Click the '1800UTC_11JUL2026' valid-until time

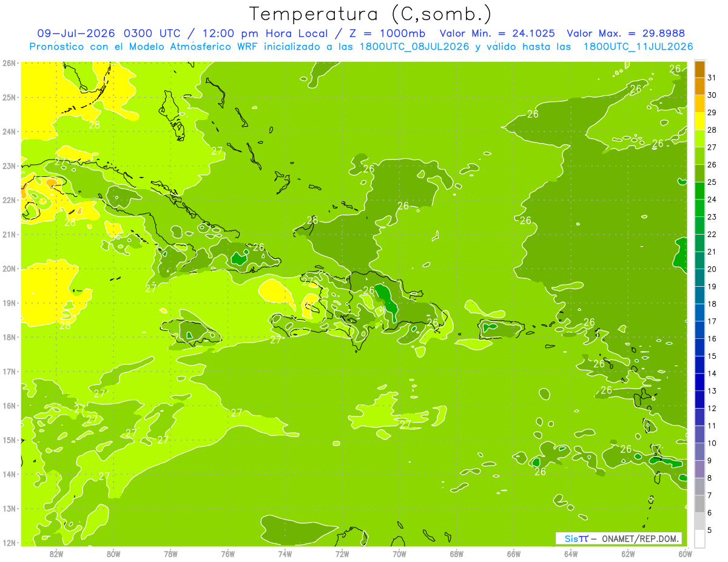pyautogui.click(x=638, y=47)
